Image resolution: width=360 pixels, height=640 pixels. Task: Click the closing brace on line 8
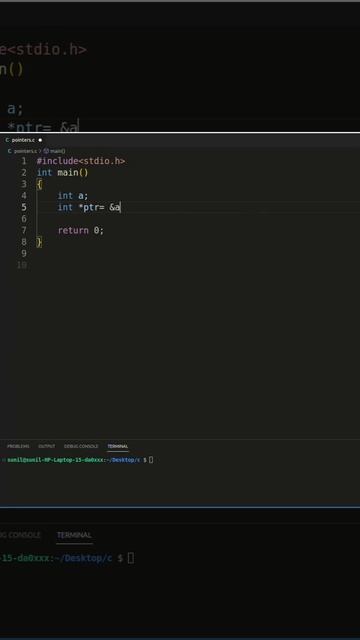click(39, 242)
